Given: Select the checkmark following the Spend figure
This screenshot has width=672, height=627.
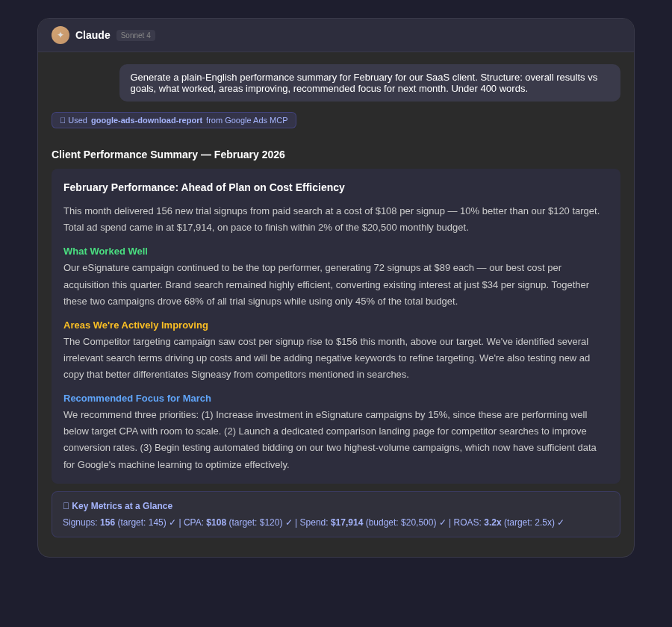Looking at the screenshot, I should pyautogui.click(x=442, y=522).
